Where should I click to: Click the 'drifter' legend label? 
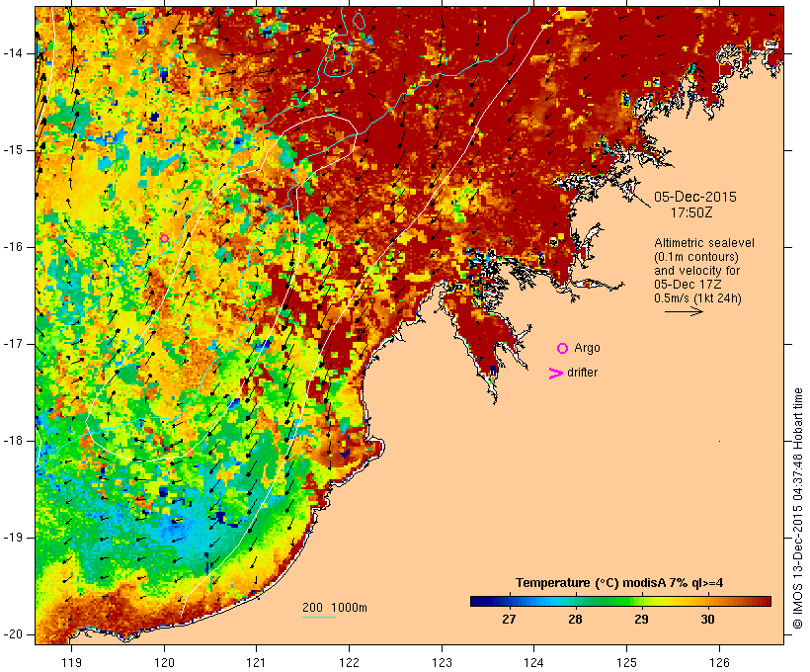[x=582, y=373]
